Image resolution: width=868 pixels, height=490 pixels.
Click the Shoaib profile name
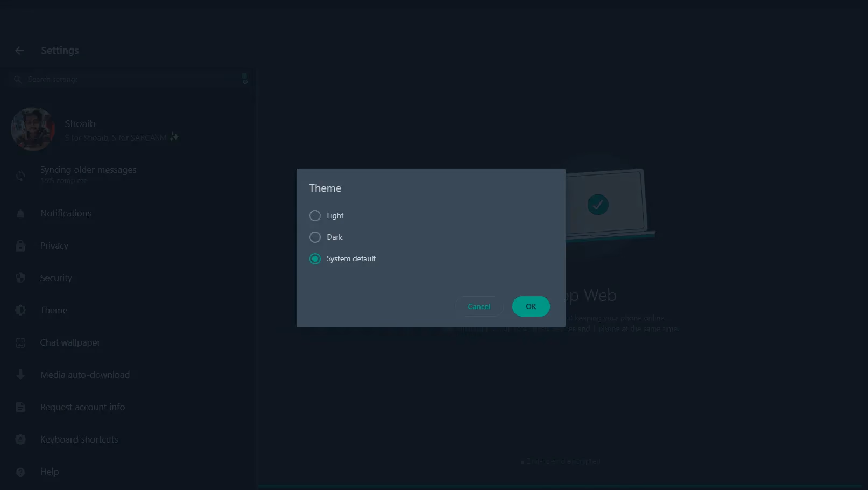click(x=80, y=123)
